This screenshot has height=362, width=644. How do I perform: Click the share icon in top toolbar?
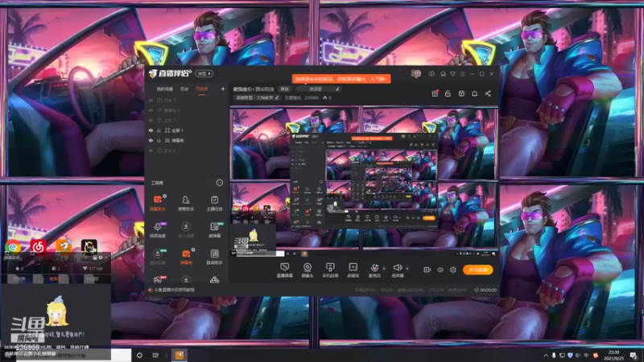pyautogui.click(x=488, y=93)
